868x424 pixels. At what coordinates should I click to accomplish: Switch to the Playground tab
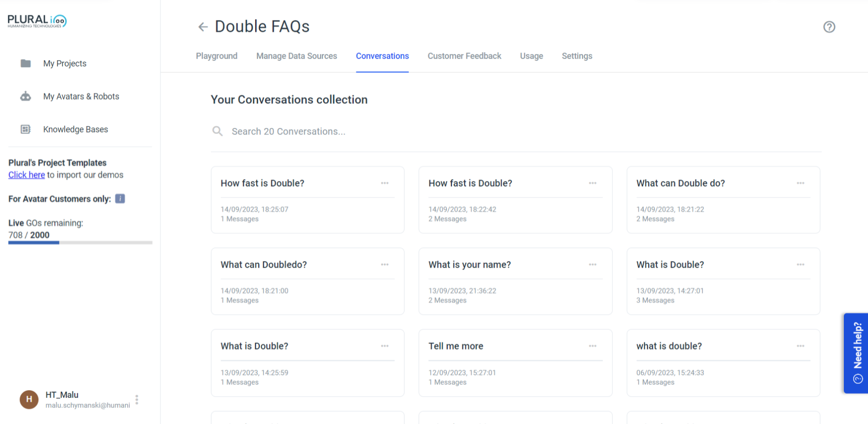pyautogui.click(x=217, y=56)
